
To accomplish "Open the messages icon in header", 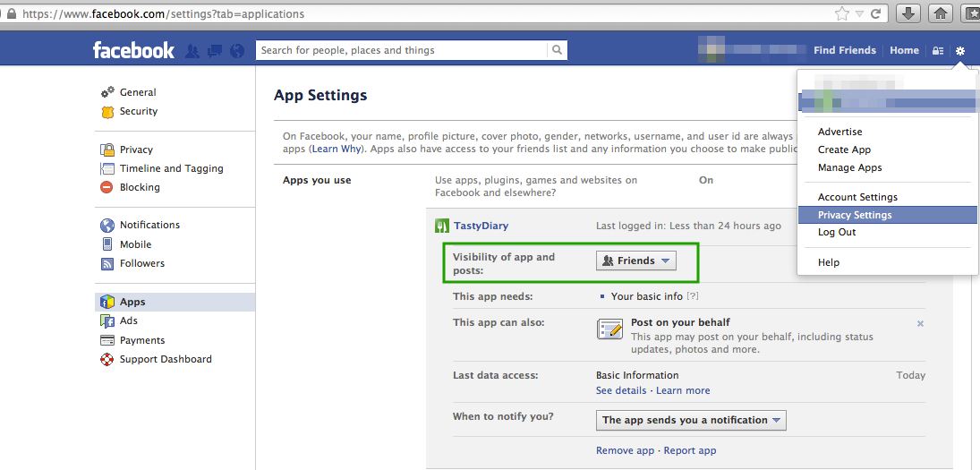I will 214,51.
